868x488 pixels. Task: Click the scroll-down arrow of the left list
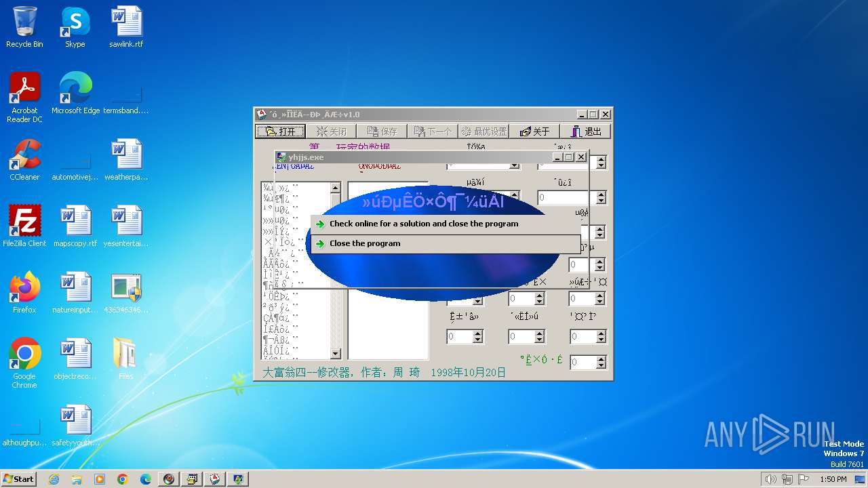335,353
